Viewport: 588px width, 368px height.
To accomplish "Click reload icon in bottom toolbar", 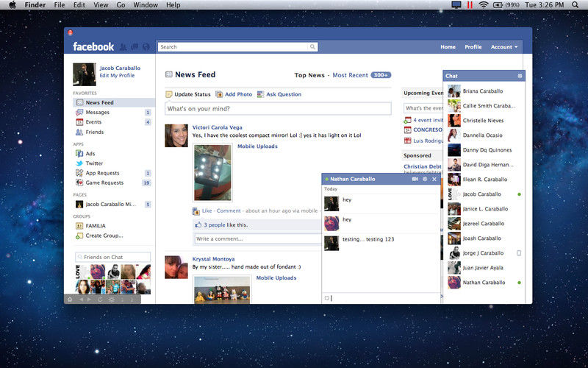I will click(100, 300).
